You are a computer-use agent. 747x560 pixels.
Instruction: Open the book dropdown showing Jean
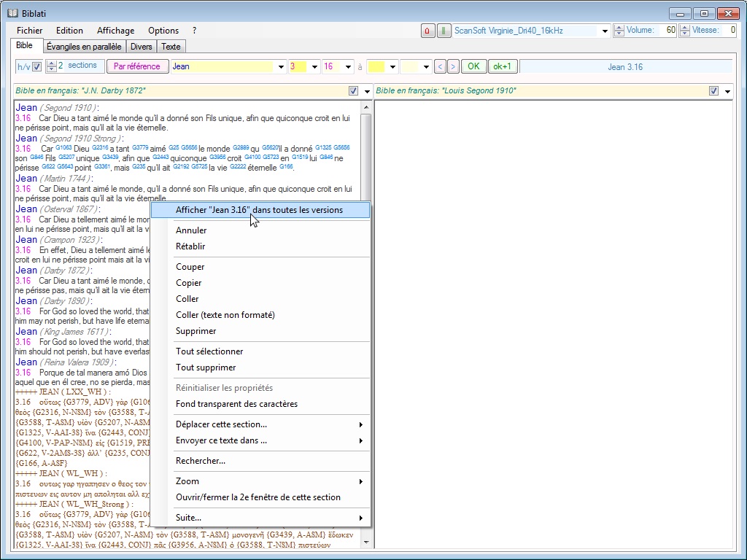pos(281,67)
